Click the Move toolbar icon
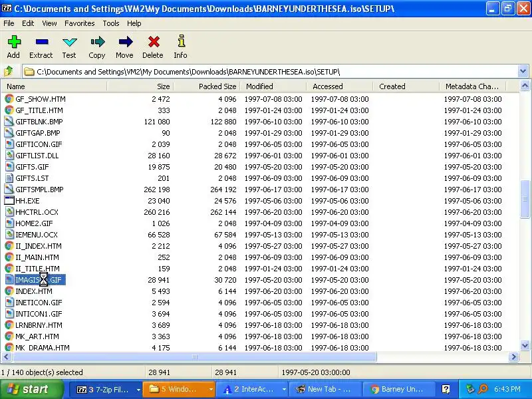Screen dimensions: 532x399 125,42
